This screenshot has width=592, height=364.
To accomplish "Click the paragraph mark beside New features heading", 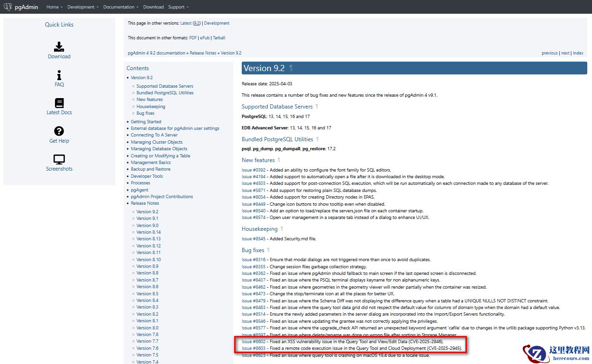I will click(279, 160).
